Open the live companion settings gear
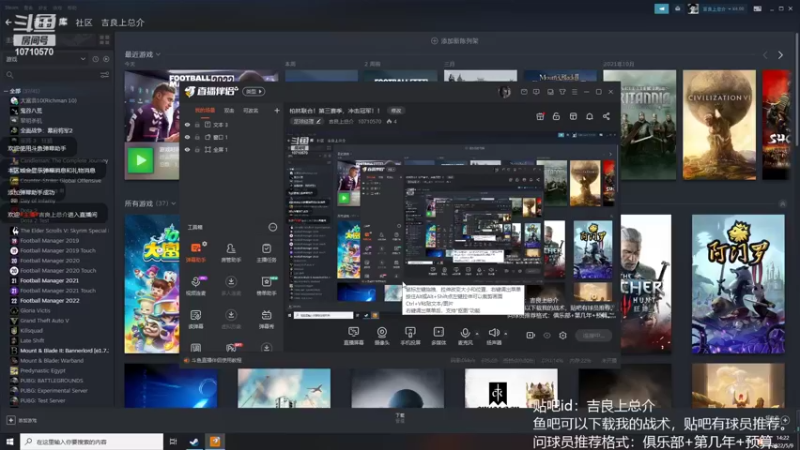The height and width of the screenshot is (450, 800). 563,335
